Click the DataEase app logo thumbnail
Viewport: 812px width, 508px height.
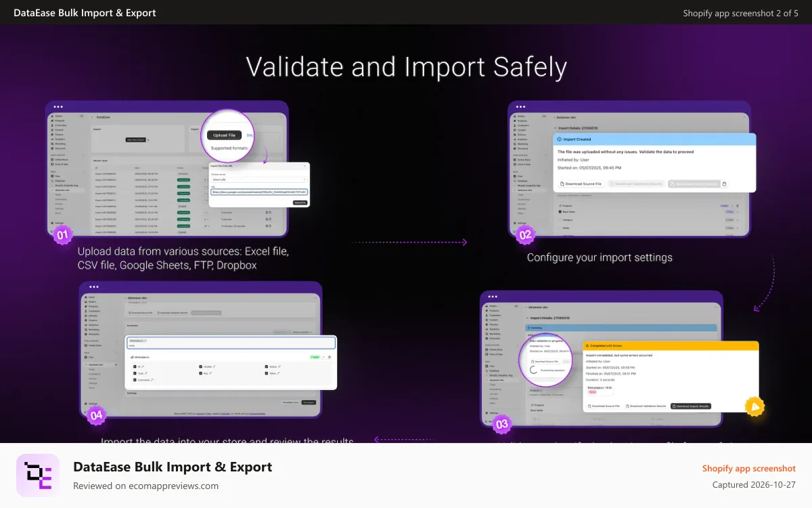click(x=38, y=475)
